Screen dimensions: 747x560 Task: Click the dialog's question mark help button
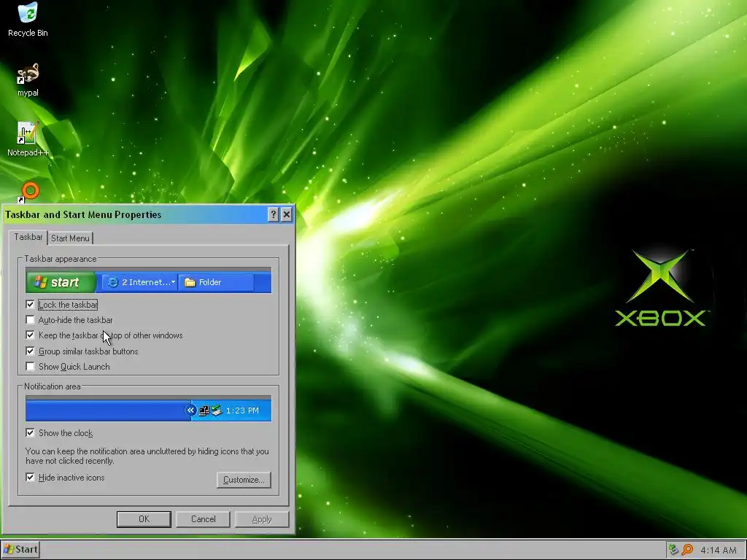(x=273, y=215)
